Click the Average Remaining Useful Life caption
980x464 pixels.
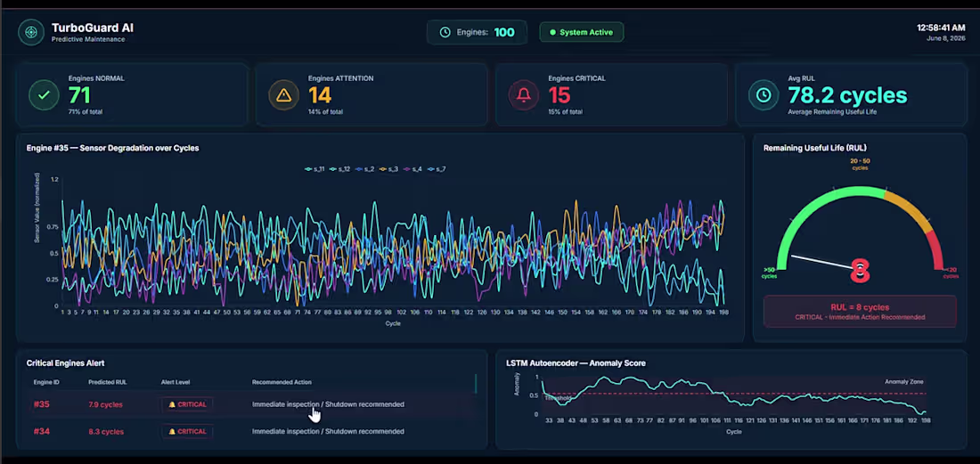[831, 112]
